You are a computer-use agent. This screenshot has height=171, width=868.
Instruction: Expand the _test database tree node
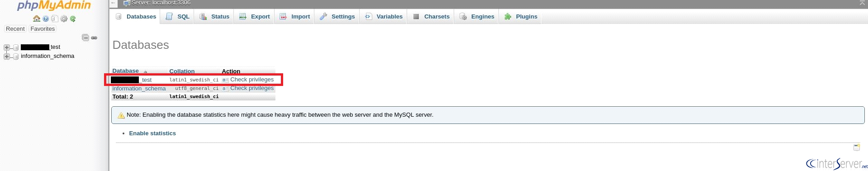(6, 47)
